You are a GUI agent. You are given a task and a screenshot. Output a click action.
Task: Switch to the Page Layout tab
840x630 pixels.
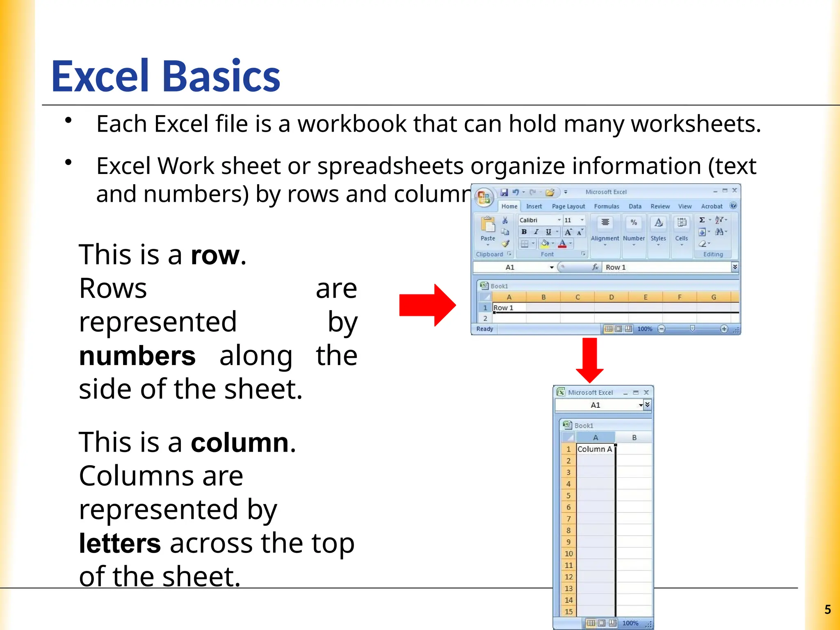[568, 206]
